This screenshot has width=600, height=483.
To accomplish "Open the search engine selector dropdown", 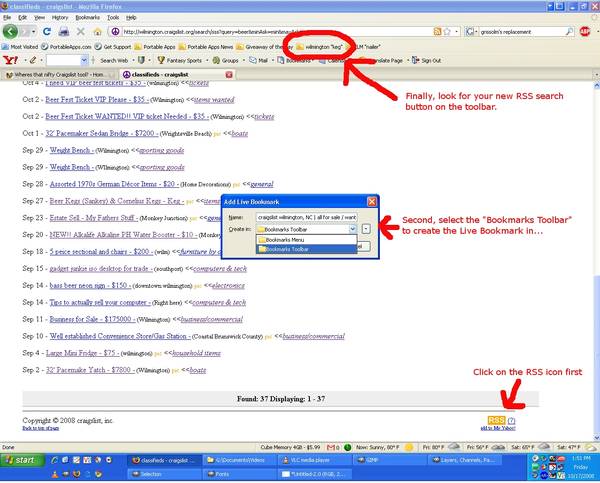I will pos(471,32).
